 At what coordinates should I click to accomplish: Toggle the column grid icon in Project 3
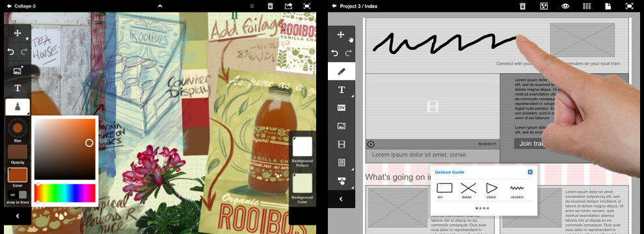587,6
